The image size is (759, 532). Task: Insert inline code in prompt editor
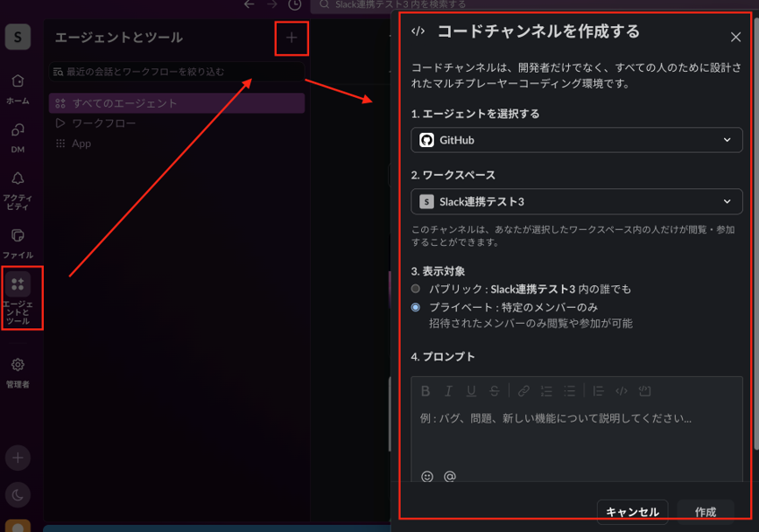coord(622,391)
